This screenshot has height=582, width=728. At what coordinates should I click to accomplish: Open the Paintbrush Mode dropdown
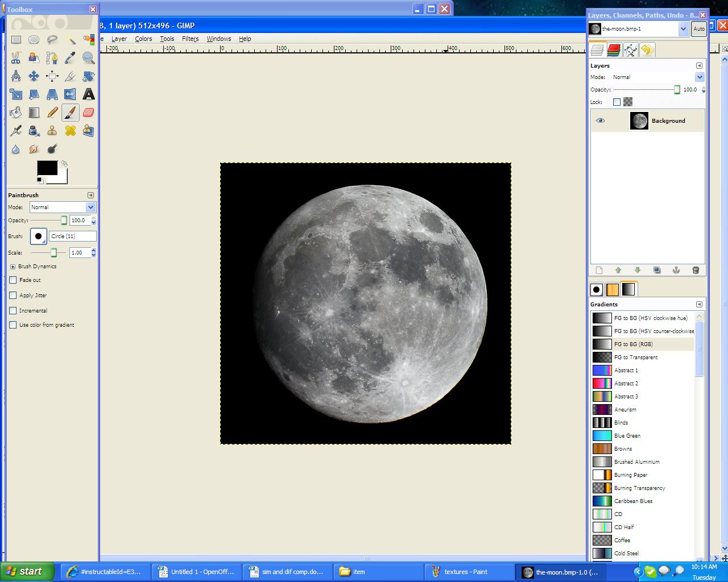[x=63, y=207]
